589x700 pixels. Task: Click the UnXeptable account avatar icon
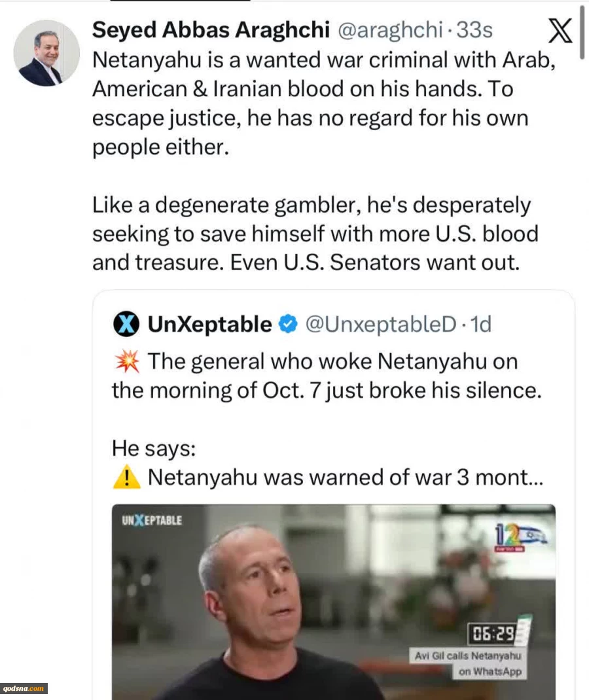(x=126, y=324)
